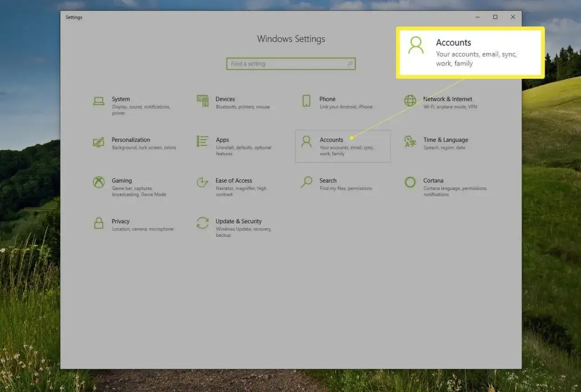
Task: Select the Gaming label
Action: [122, 181]
